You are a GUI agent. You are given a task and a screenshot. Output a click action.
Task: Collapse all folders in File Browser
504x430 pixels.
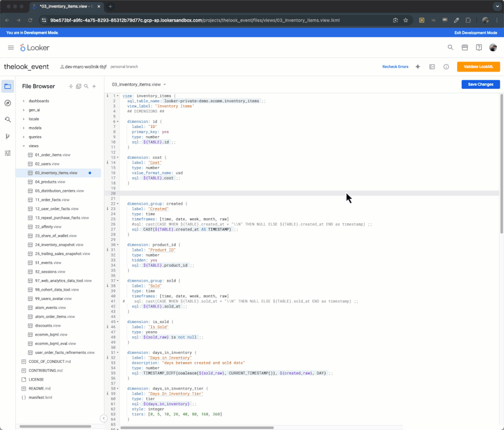pyautogui.click(x=71, y=86)
